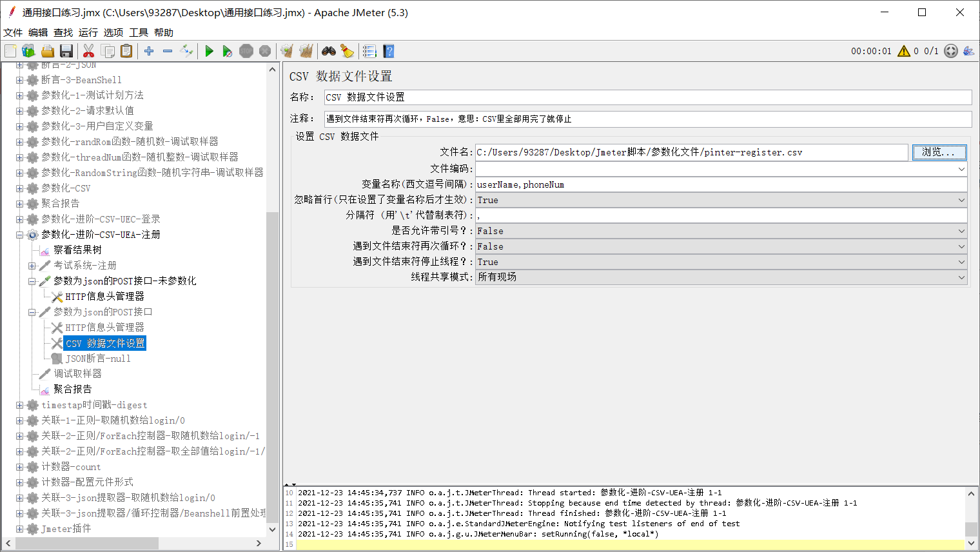Open a test plan file icon

[47, 51]
